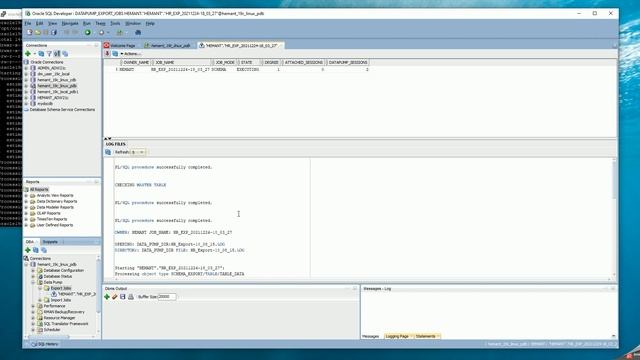Click the Schema Browser icon in Connections panel
This screenshot has height=360, width=640.
[x=57, y=53]
